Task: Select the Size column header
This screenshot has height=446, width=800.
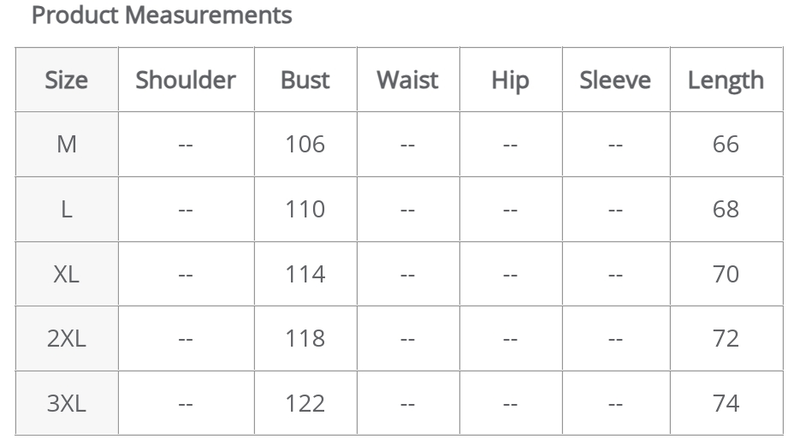Action: pos(67,80)
